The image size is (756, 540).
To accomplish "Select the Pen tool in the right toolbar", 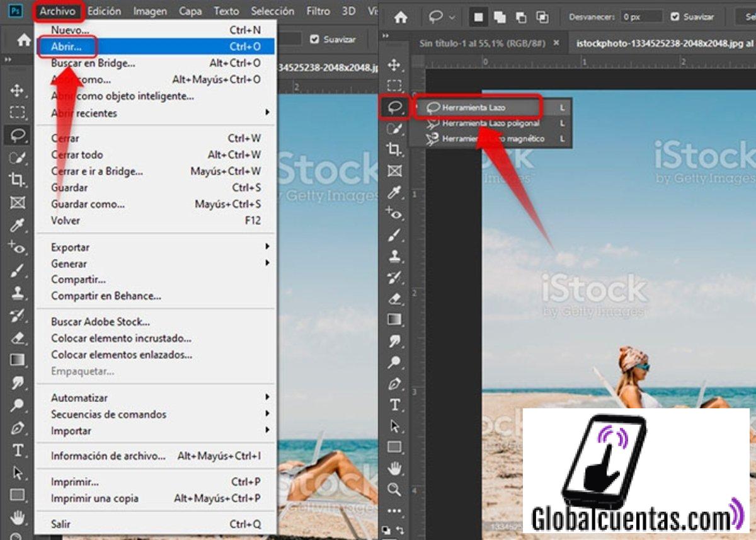I will pos(394,383).
